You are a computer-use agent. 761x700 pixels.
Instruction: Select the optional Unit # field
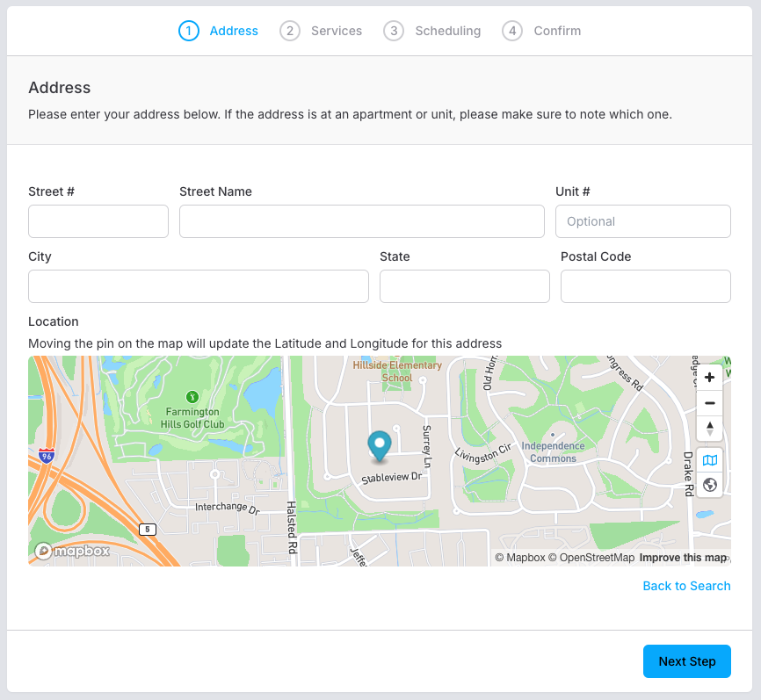[642, 221]
